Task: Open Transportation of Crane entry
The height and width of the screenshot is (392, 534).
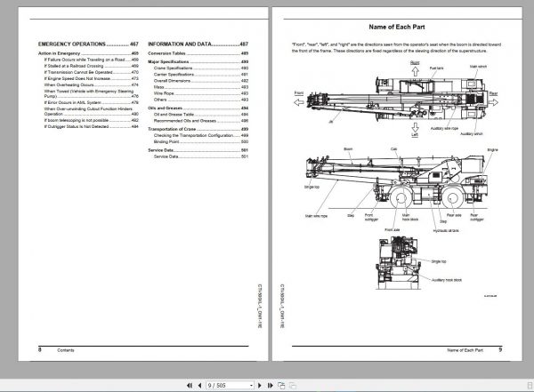Action: [198, 129]
